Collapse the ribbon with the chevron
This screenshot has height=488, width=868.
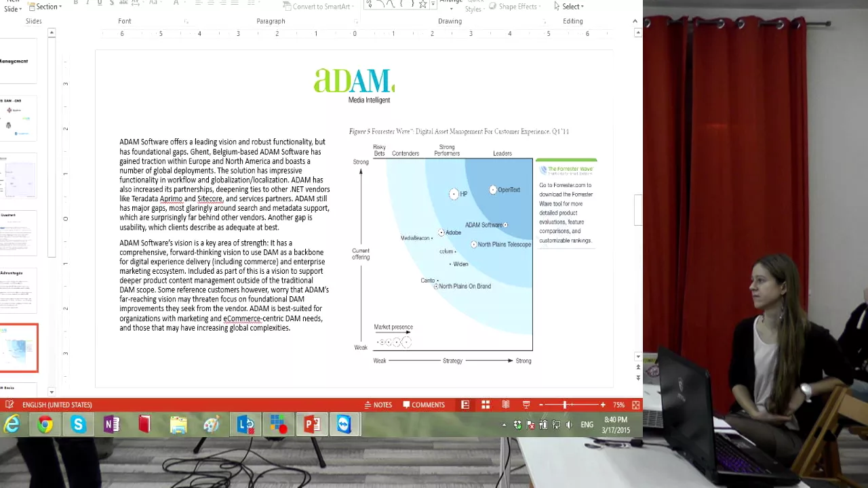point(635,21)
